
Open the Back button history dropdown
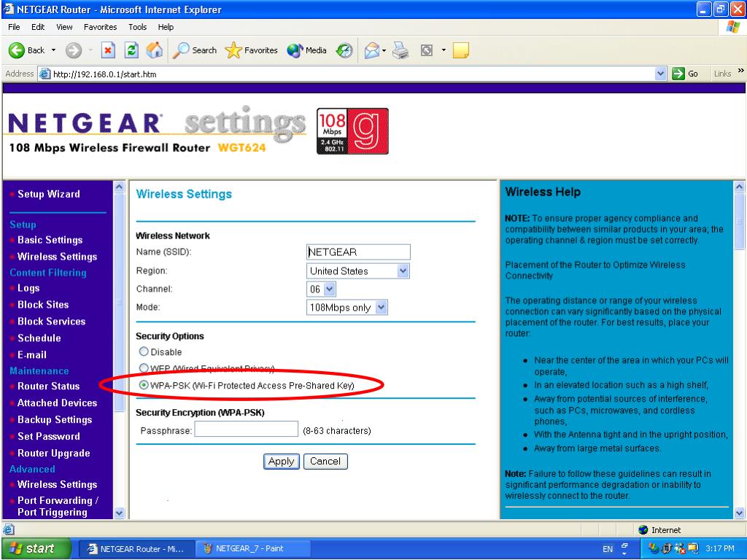[x=53, y=50]
